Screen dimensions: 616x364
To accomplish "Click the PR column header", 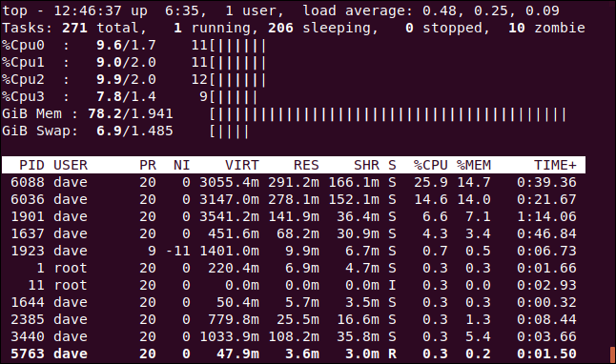I will pos(148,165).
